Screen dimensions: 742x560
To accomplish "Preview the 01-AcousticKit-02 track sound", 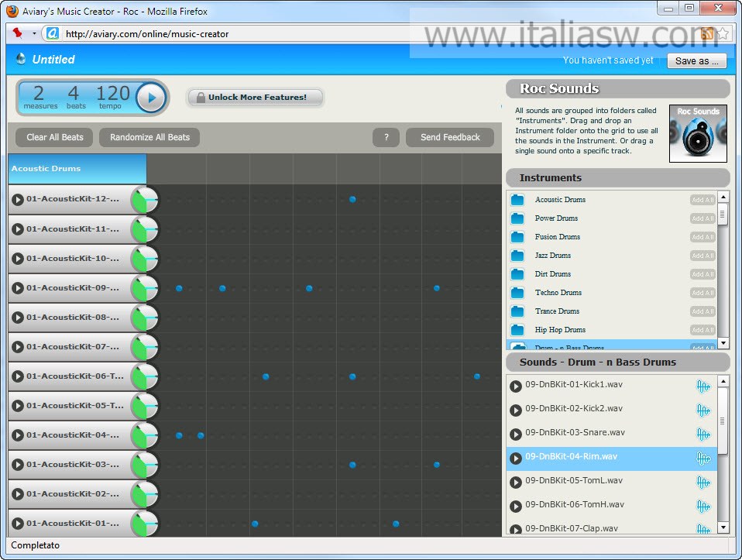I will (x=18, y=494).
